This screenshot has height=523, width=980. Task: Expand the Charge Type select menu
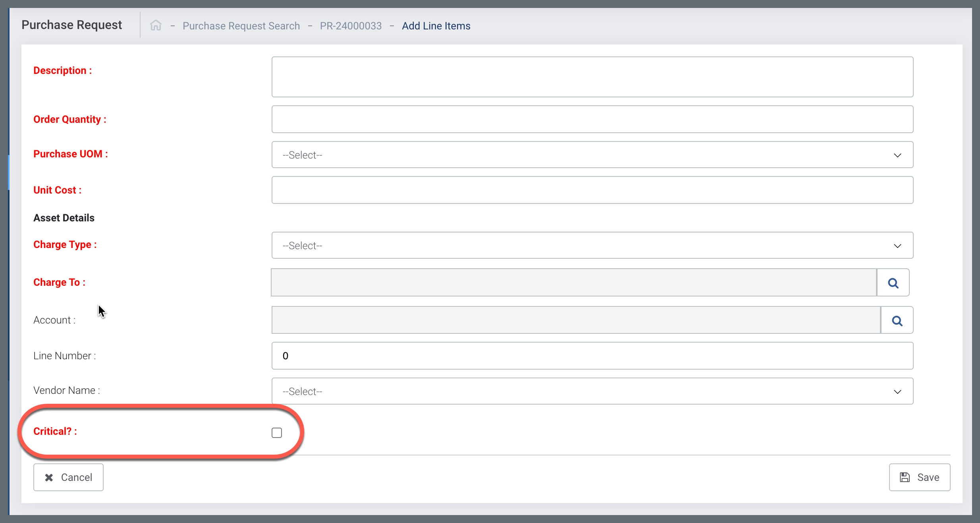(x=592, y=245)
